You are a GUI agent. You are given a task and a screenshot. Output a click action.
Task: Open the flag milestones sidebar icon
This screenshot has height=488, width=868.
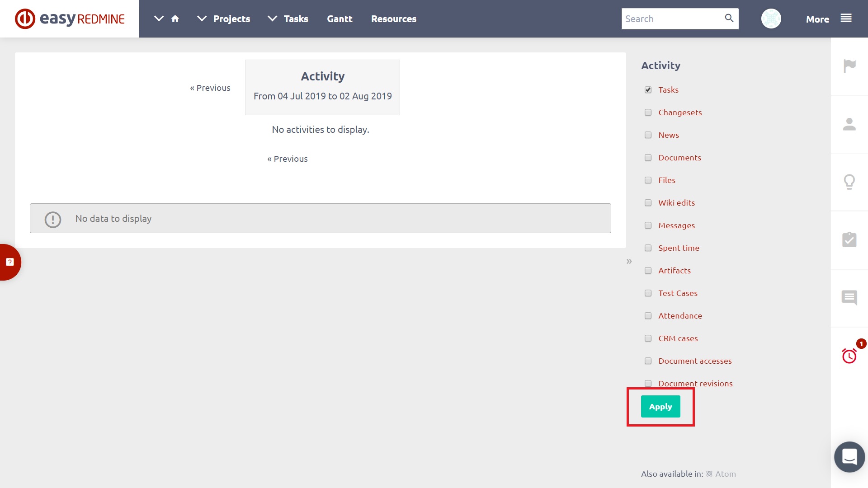coord(849,66)
